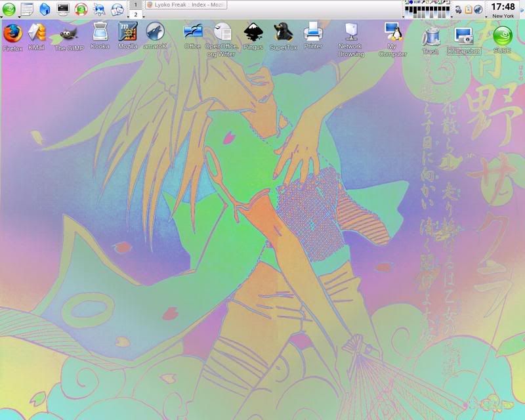Select the SuperTux desktop icon

(283, 37)
